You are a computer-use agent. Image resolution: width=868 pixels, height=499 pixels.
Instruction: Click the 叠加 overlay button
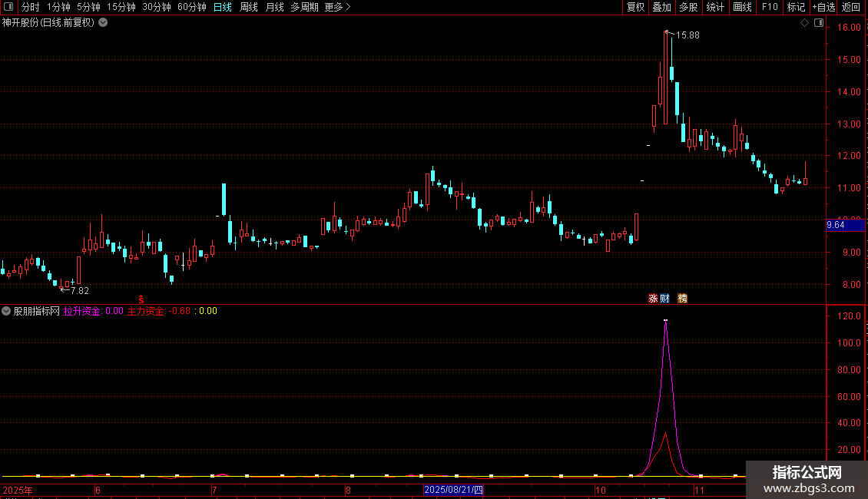pyautogui.click(x=661, y=7)
